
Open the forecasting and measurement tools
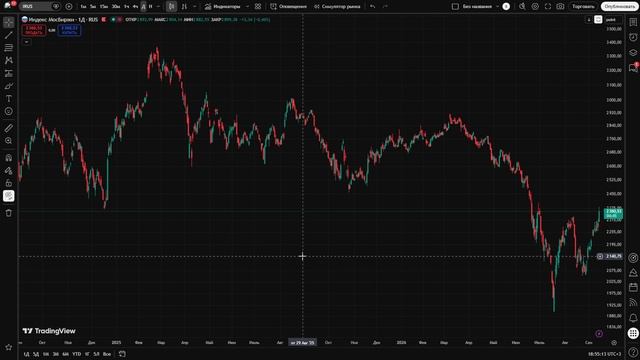(x=9, y=73)
